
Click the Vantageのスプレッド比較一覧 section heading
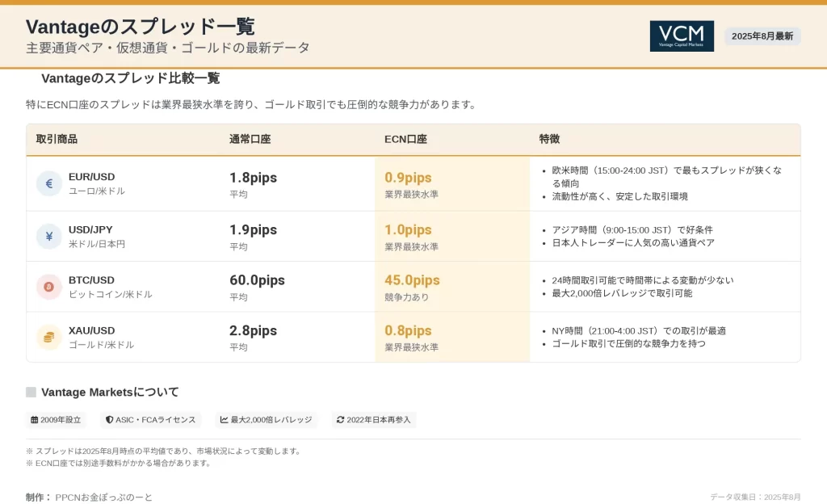pos(130,78)
